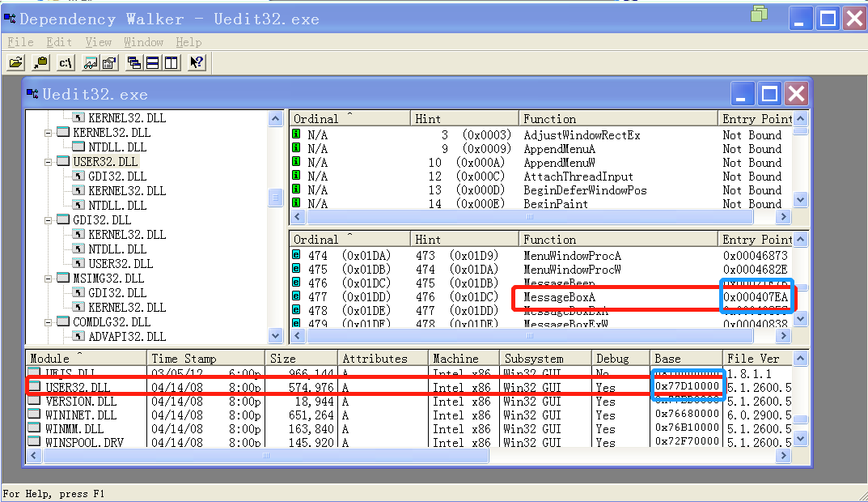868x502 pixels.
Task: Collapse the COMDLG32.DLL tree node
Action: [x=48, y=322]
